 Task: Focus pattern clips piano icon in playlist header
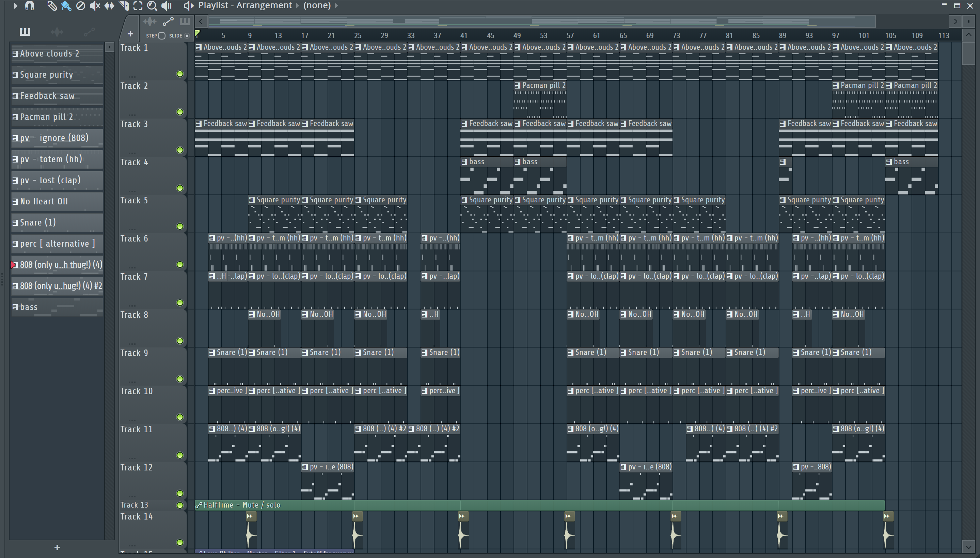click(185, 21)
